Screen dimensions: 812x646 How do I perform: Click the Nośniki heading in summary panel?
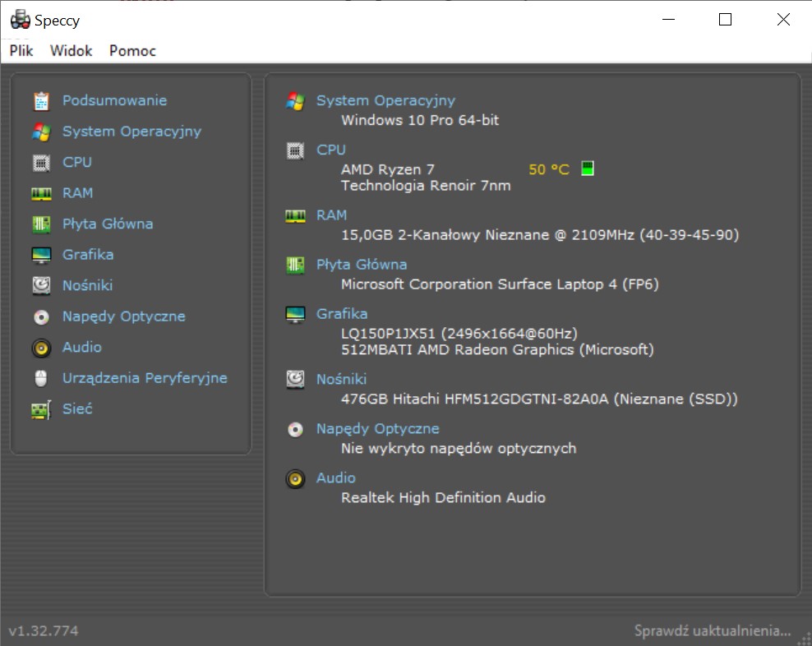(x=341, y=379)
